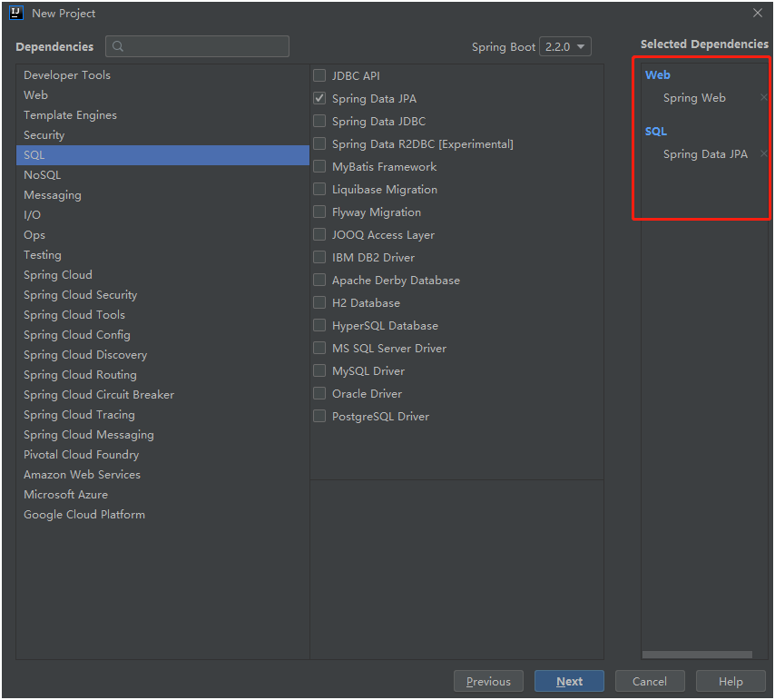This screenshot has width=775, height=700.
Task: Choose Spring Cloud Circuit Breaker category
Action: click(x=162, y=395)
